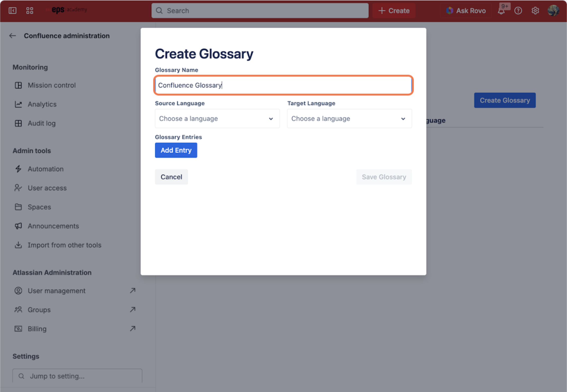
Task: Expand the Target Language dropdown
Action: [349, 119]
